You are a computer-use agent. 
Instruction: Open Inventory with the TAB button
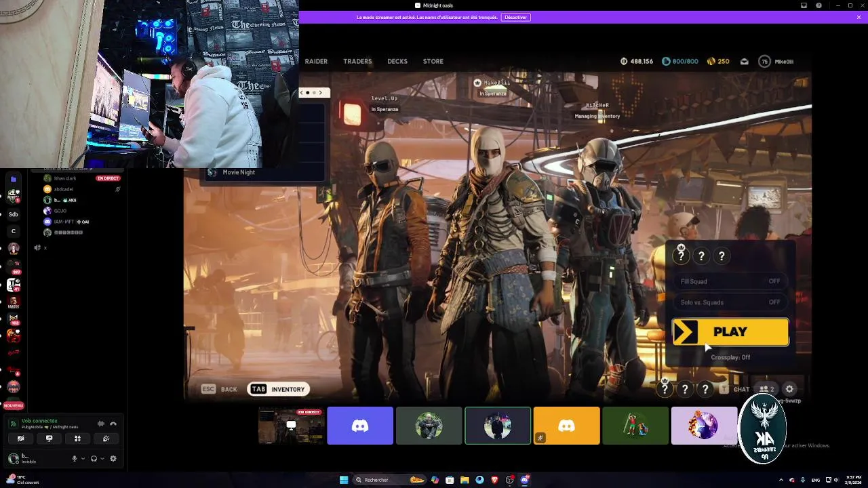279,389
